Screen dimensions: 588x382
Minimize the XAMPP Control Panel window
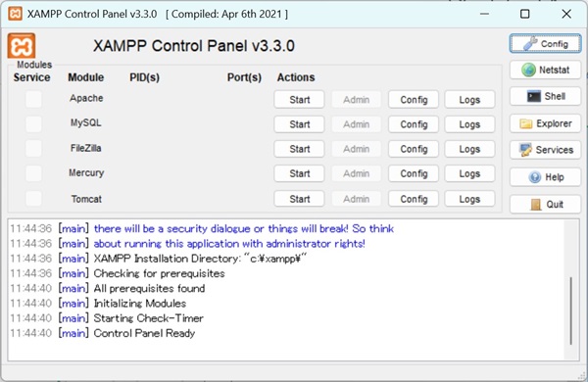click(x=484, y=15)
